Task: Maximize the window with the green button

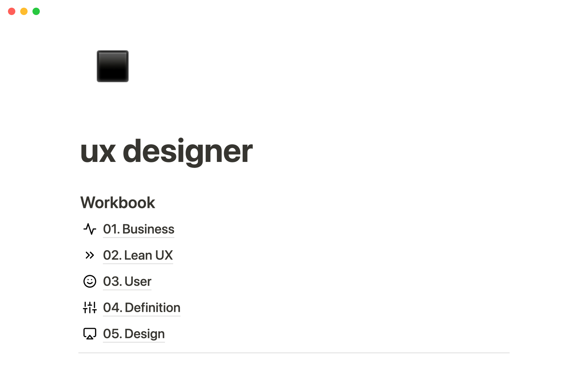Action: [x=36, y=11]
